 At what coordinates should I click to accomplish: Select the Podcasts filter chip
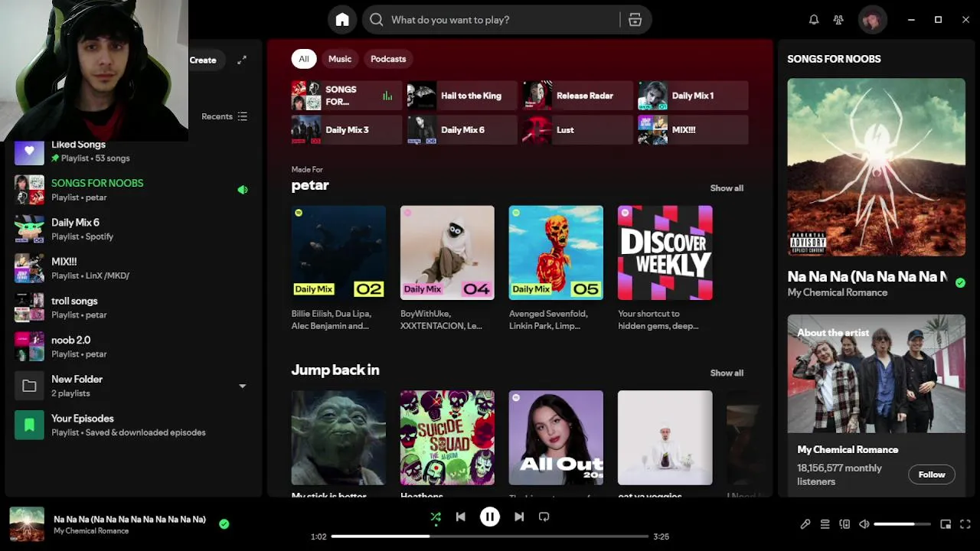click(388, 59)
